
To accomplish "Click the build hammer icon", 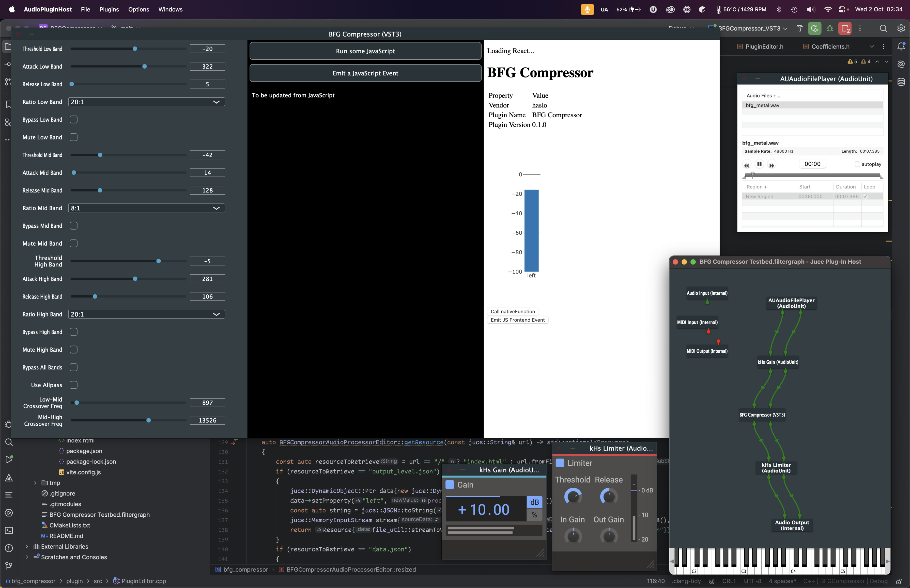I will (799, 29).
